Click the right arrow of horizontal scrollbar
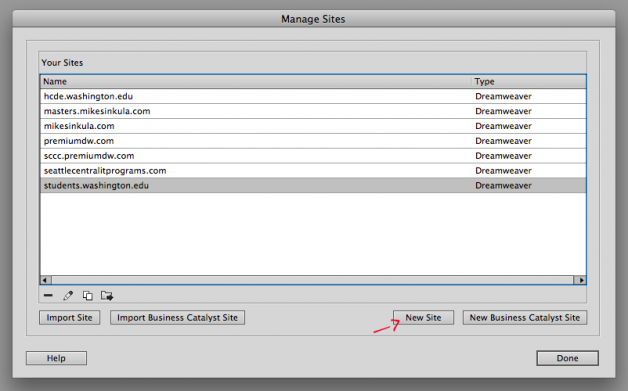This screenshot has width=628, height=391. pyautogui.click(x=580, y=280)
